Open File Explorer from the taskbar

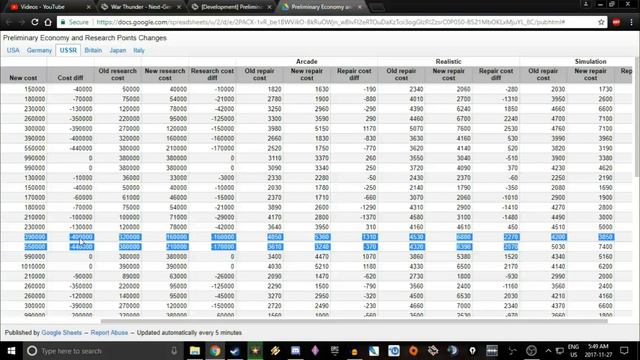pos(195,351)
